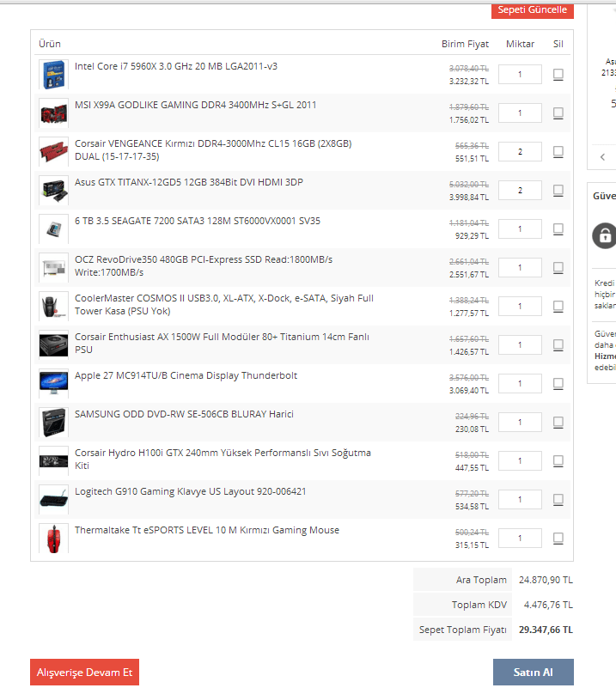Click the left arrow in side panel
The image size is (616, 688).
(603, 156)
